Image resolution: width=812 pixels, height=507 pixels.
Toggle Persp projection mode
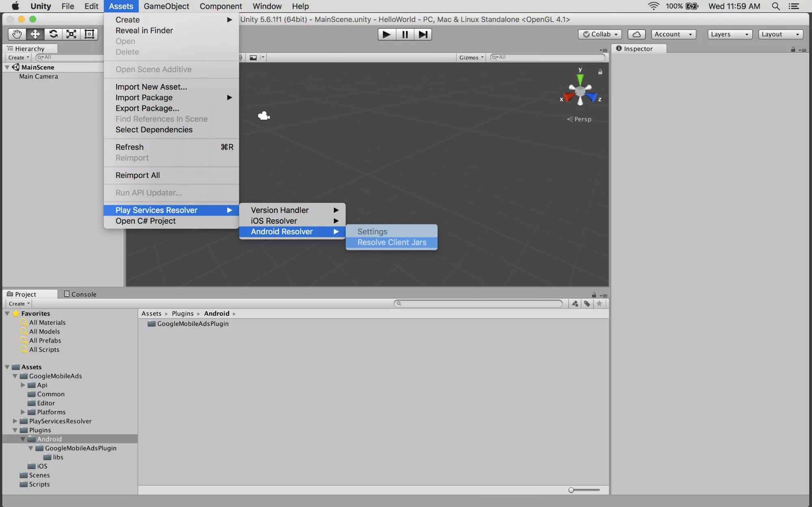(579, 119)
